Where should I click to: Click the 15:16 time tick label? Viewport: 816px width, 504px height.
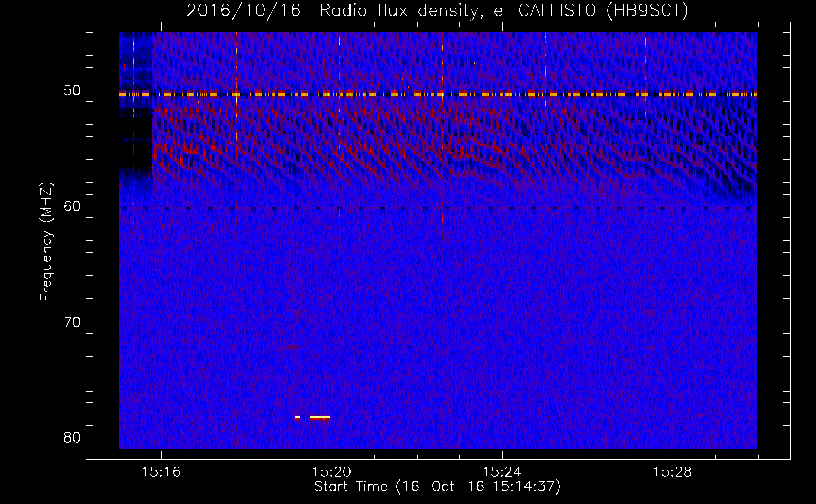[x=161, y=472]
